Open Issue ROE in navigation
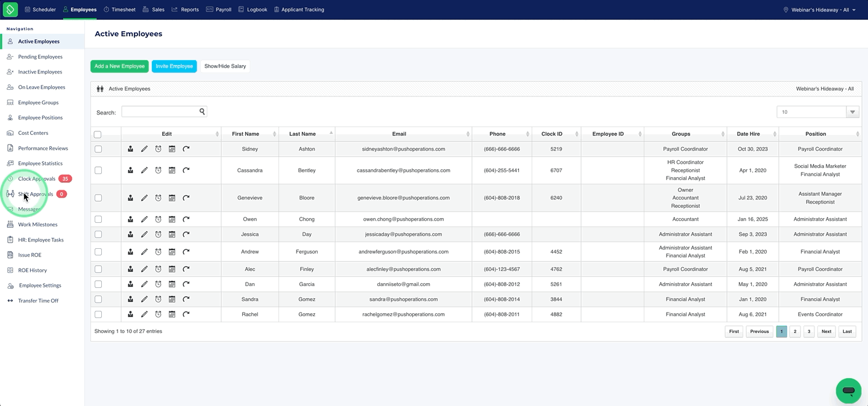 (x=30, y=255)
